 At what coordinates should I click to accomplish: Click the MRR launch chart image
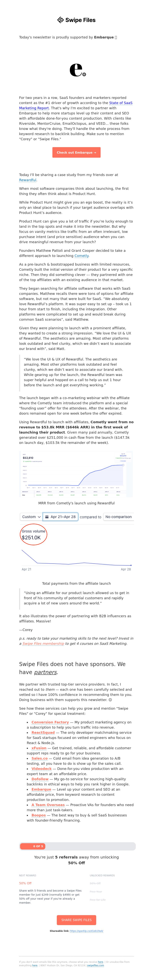point(76,474)
